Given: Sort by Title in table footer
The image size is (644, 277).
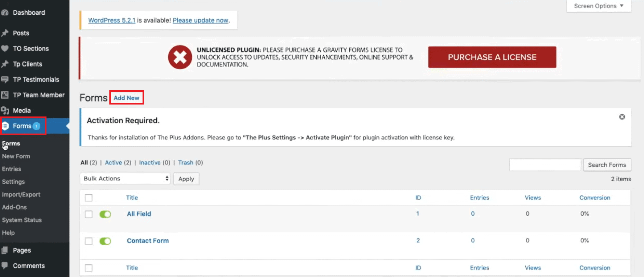Looking at the screenshot, I should coord(132,268).
